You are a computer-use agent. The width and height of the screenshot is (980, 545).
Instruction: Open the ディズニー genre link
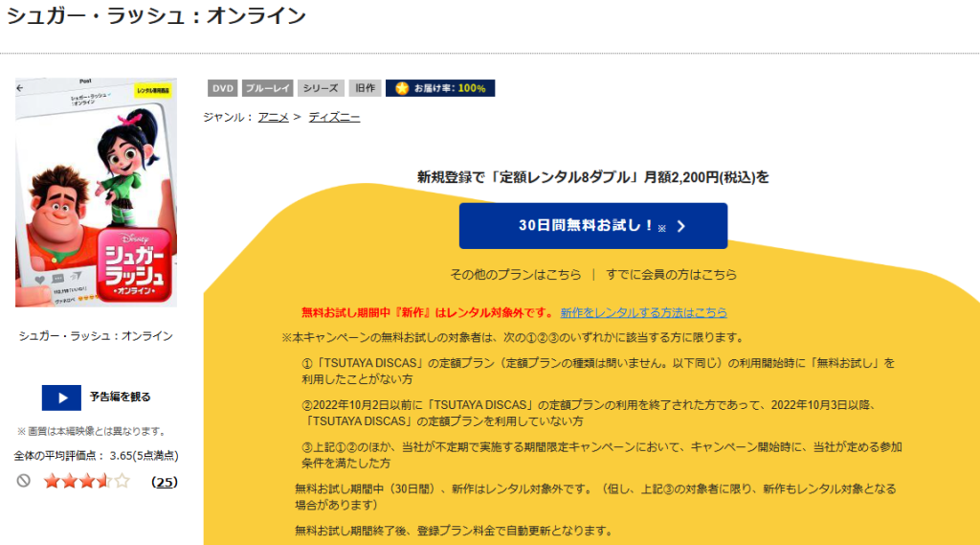(334, 117)
